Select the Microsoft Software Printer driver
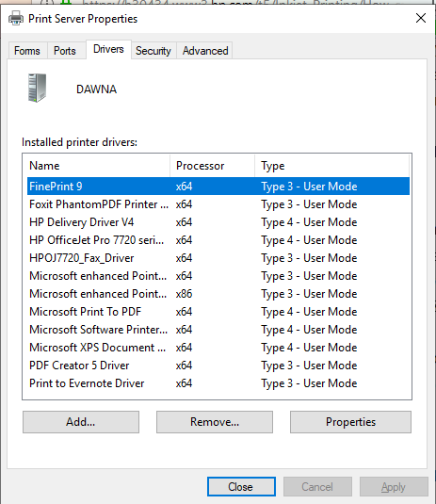436x504 pixels. click(x=218, y=330)
